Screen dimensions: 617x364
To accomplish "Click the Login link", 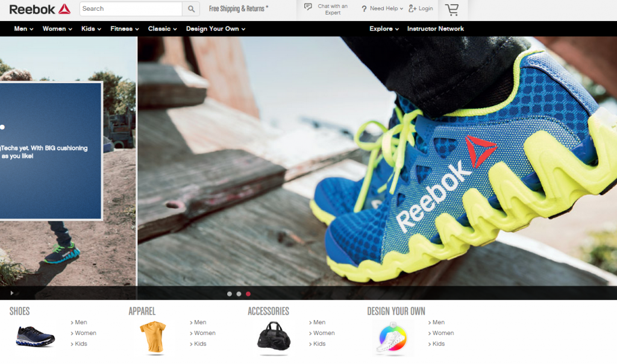I will click(425, 8).
